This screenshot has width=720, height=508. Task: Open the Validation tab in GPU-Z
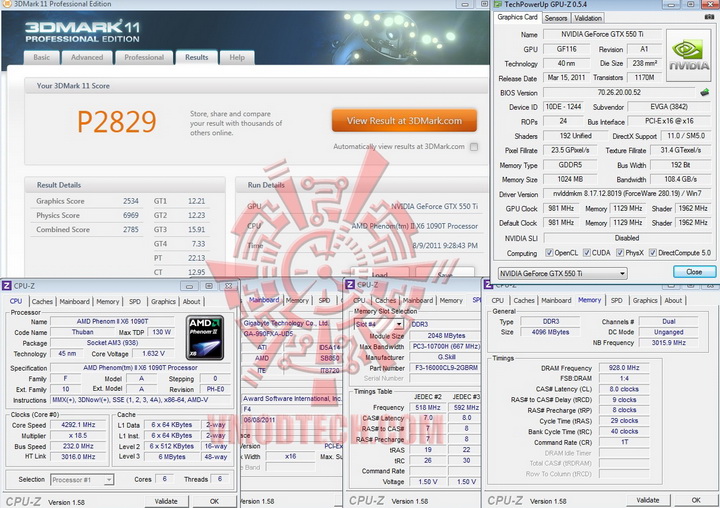pyautogui.click(x=588, y=18)
